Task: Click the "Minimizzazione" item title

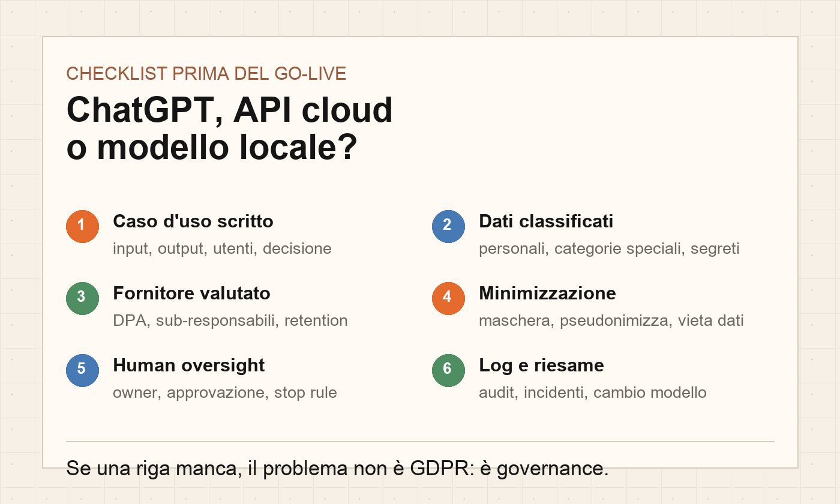Action: (547, 293)
